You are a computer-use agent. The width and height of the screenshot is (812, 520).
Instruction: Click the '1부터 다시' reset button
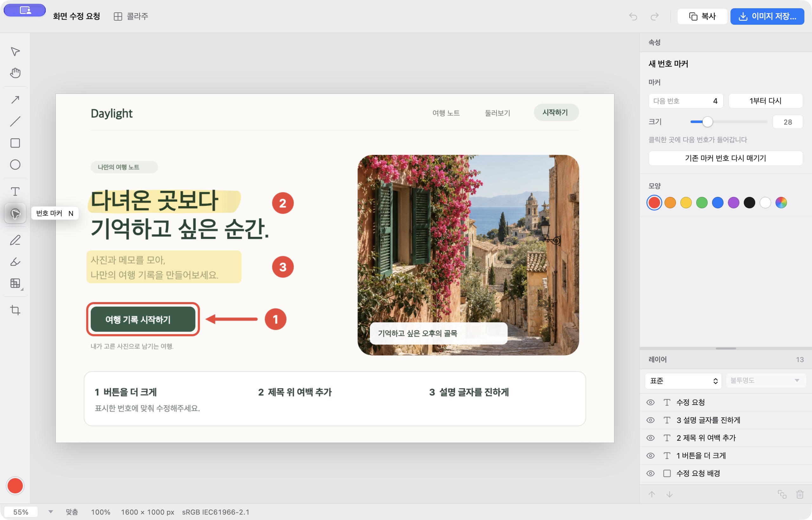click(765, 101)
